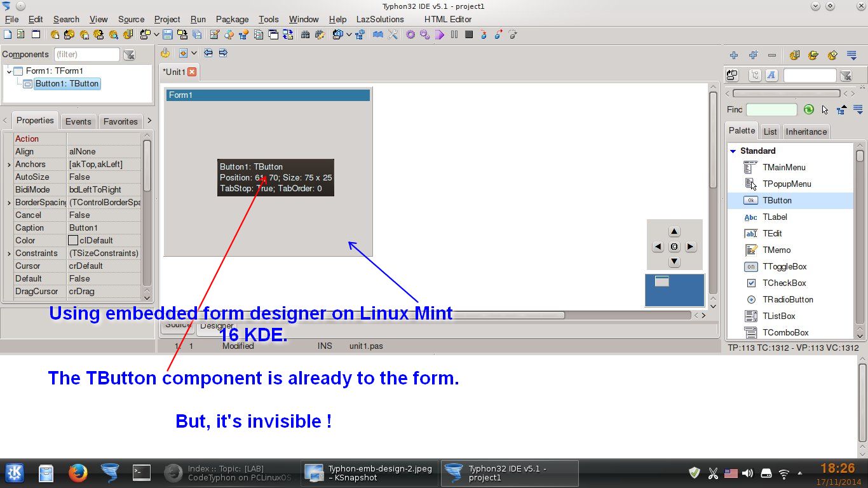
Task: Open dropdown arrow beside jump history icon
Action: (194, 53)
